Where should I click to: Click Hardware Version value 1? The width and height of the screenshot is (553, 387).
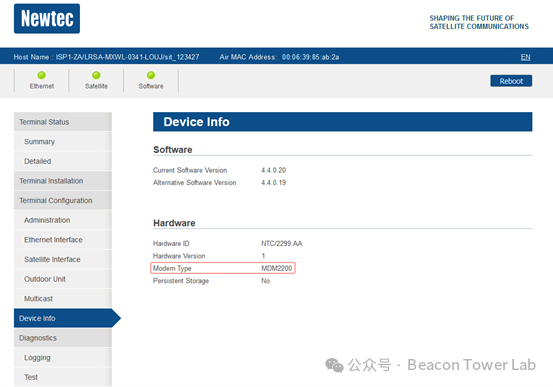tap(263, 256)
